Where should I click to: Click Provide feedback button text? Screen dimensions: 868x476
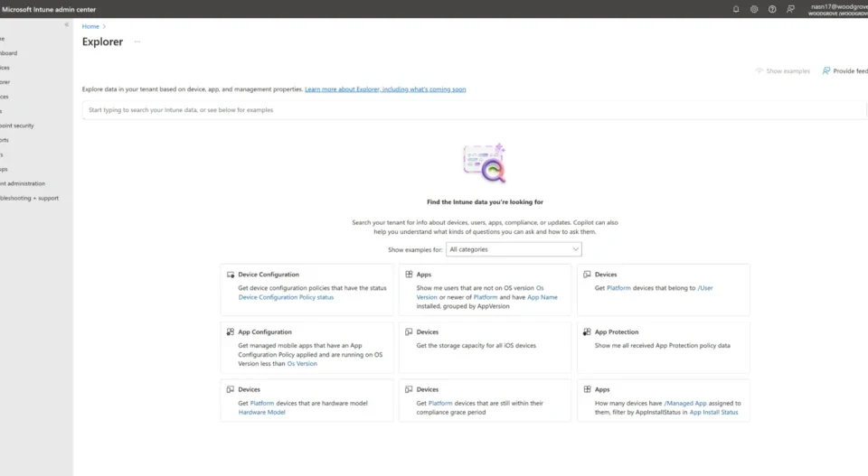point(850,70)
